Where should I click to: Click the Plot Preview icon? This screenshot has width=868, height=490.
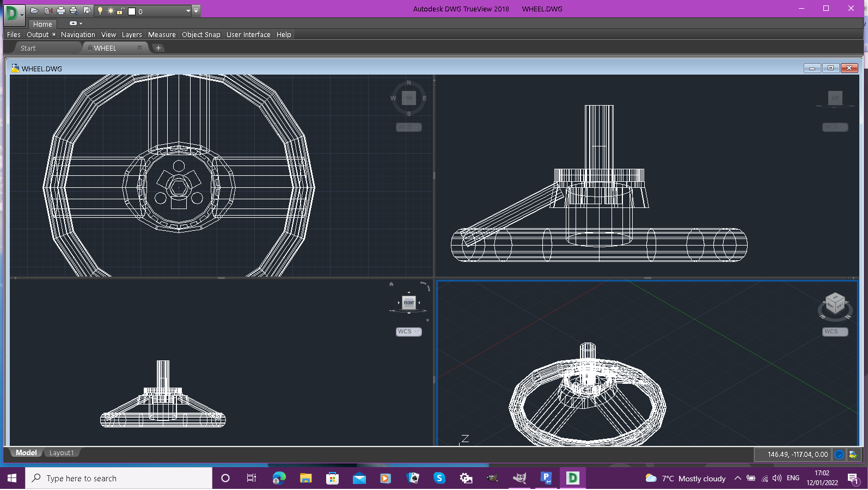[x=87, y=10]
